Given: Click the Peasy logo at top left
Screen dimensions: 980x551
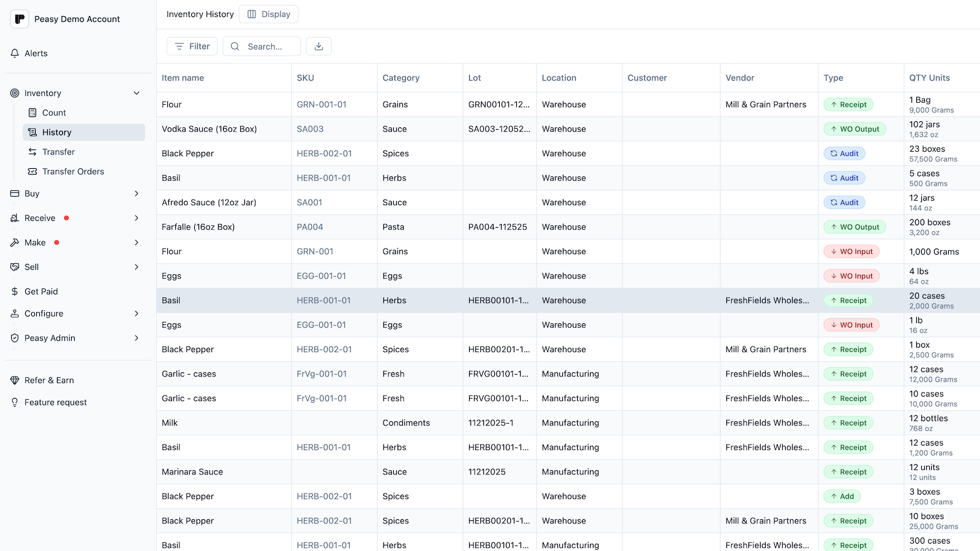Looking at the screenshot, I should pyautogui.click(x=19, y=19).
